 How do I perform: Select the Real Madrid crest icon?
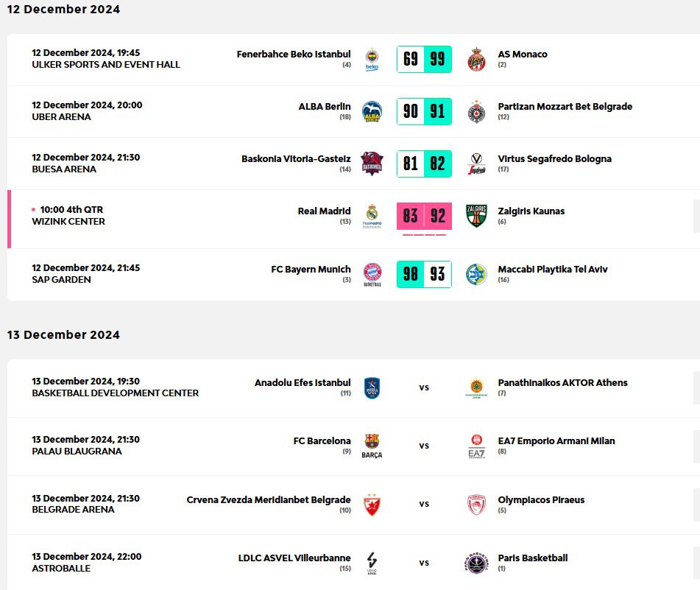pyautogui.click(x=372, y=216)
